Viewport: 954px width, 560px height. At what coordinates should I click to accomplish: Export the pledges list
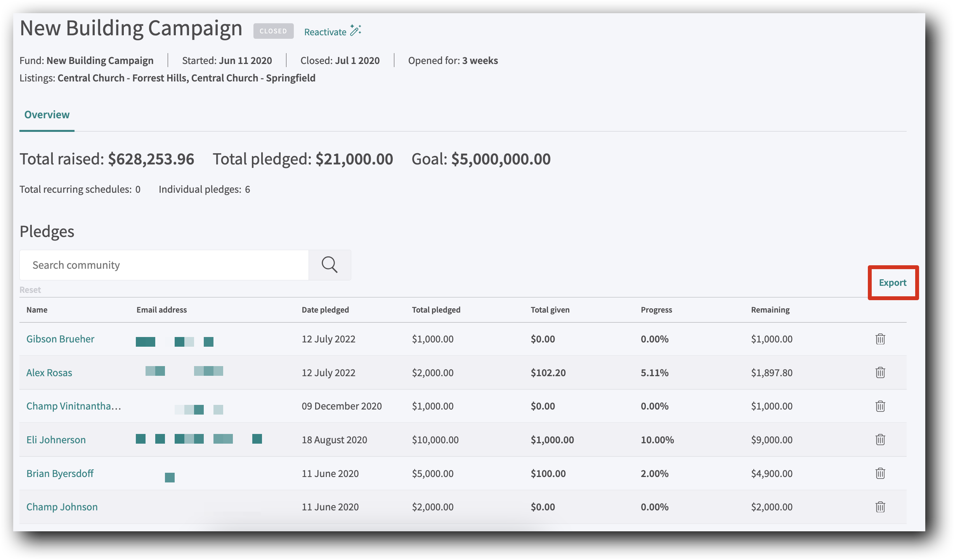point(892,283)
